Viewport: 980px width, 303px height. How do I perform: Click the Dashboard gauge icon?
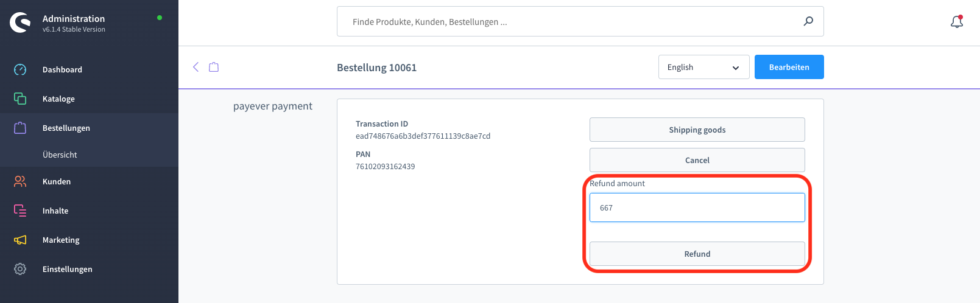pos(20,69)
